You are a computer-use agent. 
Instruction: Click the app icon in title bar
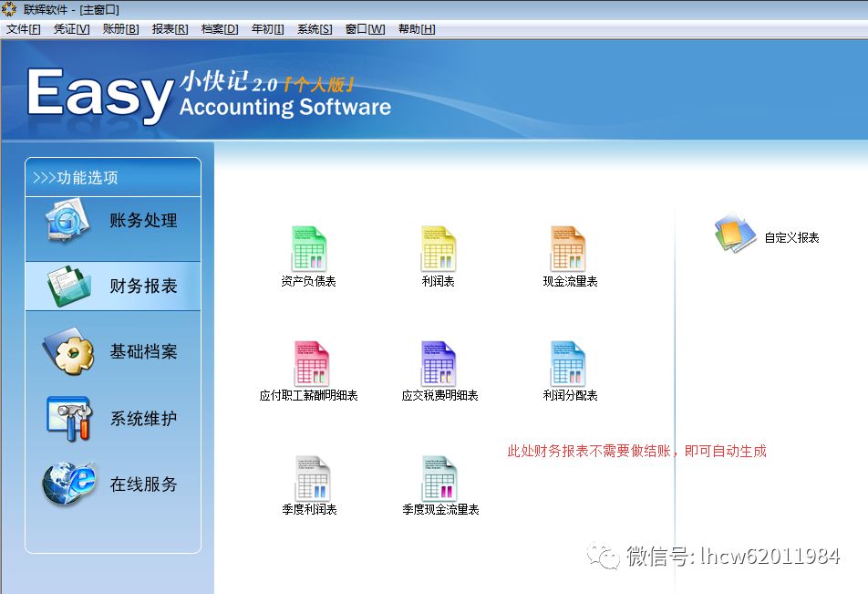[9, 9]
